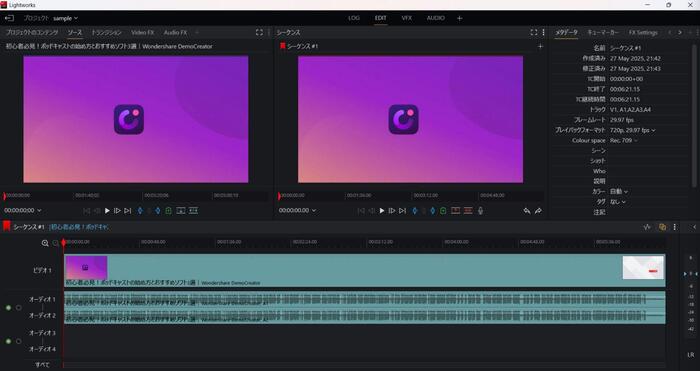Open the タグ なし dropdown
The height and width of the screenshot is (371, 700).
point(618,202)
